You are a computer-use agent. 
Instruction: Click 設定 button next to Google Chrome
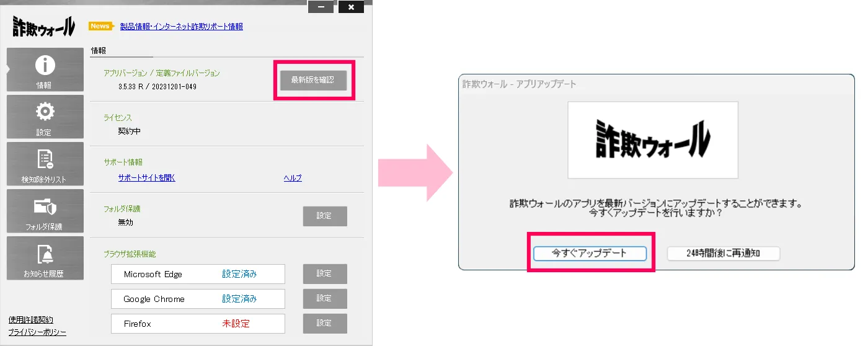pyautogui.click(x=324, y=299)
